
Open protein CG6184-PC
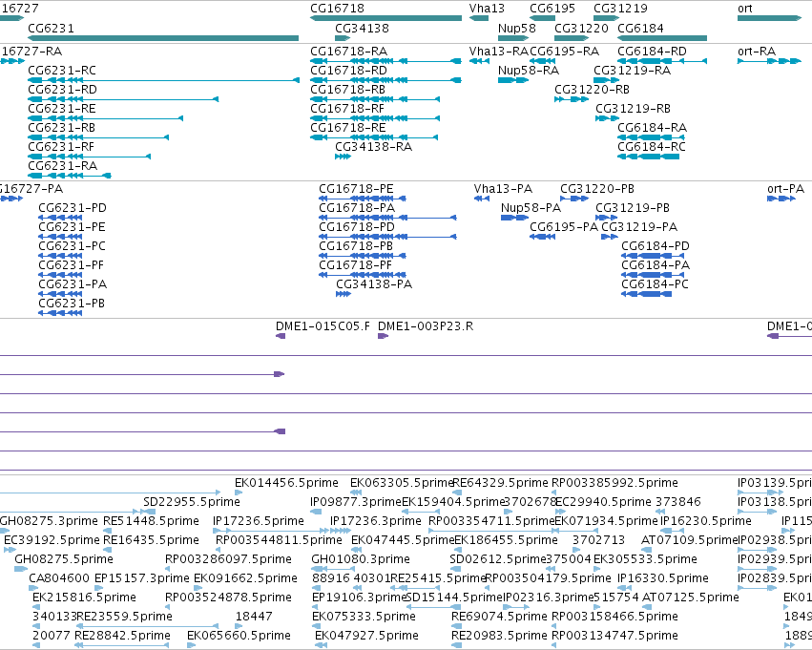(x=647, y=294)
